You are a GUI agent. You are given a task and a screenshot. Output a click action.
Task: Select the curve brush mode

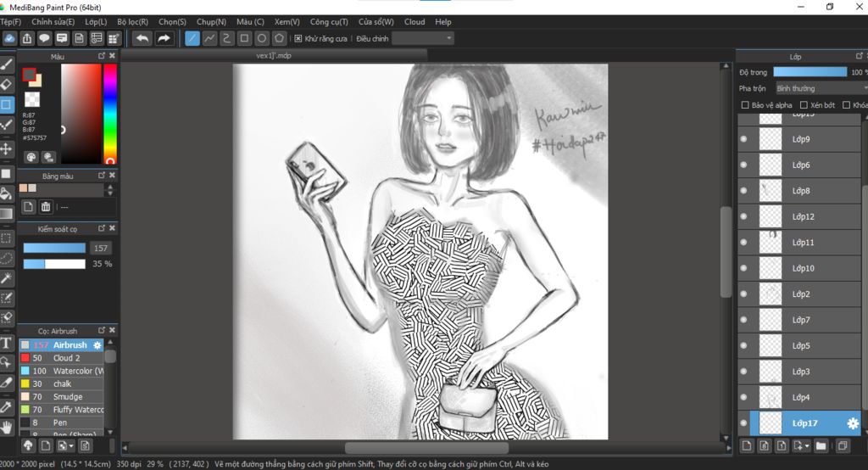pos(227,38)
